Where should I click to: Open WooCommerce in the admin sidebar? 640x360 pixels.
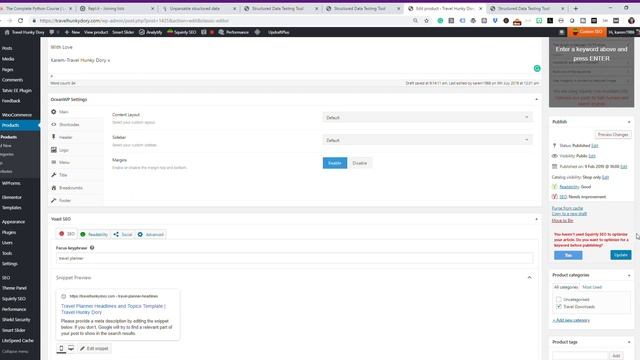[x=17, y=115]
